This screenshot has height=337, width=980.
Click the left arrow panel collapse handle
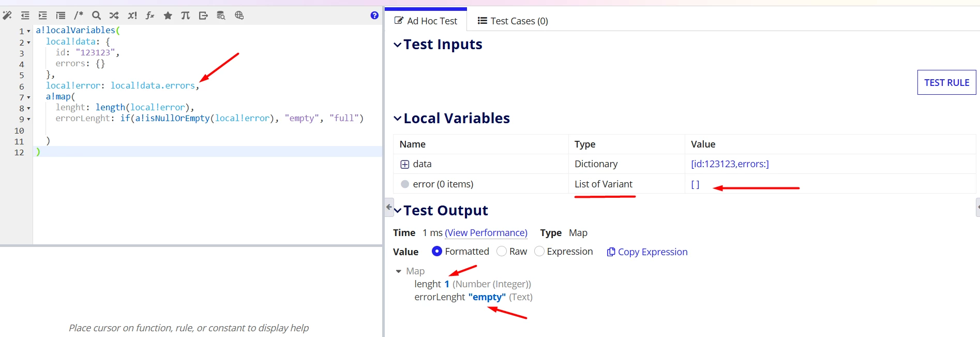(389, 207)
